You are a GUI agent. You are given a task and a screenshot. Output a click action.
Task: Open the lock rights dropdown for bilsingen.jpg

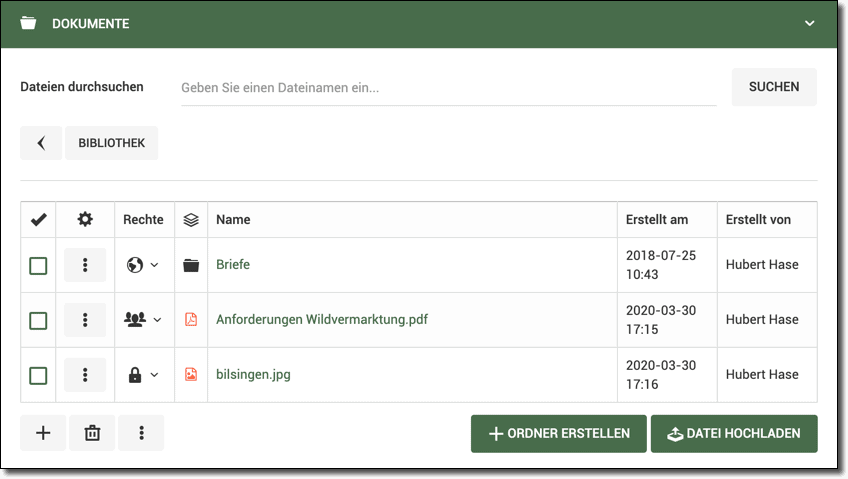(143, 375)
